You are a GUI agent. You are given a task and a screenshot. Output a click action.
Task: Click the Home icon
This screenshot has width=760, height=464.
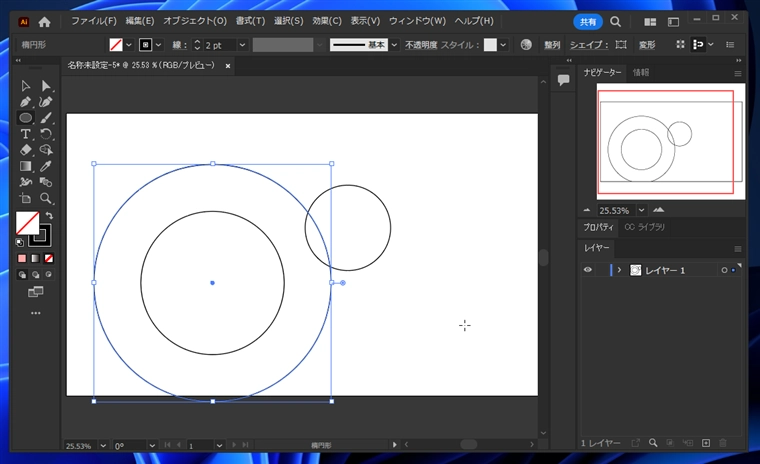pyautogui.click(x=44, y=22)
